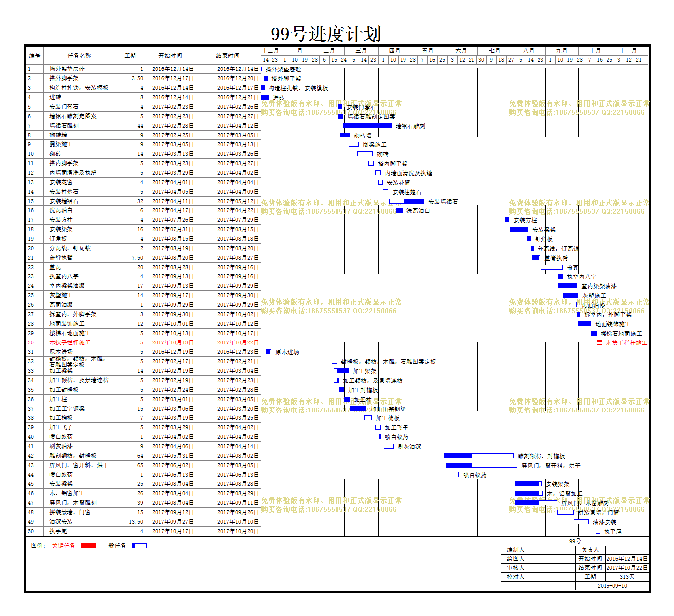The width and height of the screenshot is (674, 616).
Task: Select the Gantt bar for 加工工字钢梁
Action: pyautogui.click(x=358, y=409)
